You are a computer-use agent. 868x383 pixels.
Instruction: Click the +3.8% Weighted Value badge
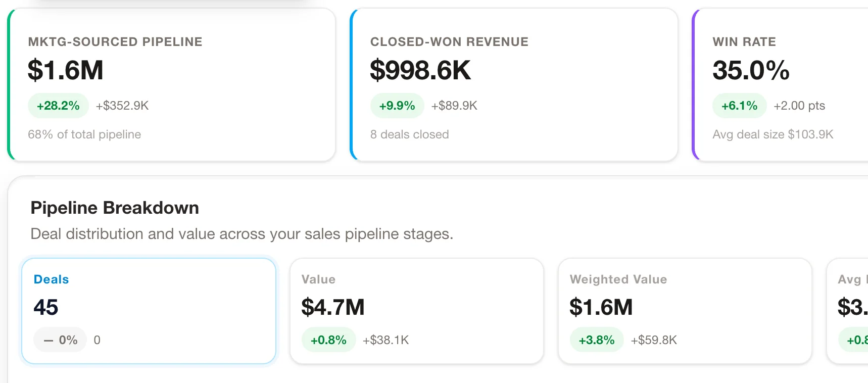coord(597,340)
